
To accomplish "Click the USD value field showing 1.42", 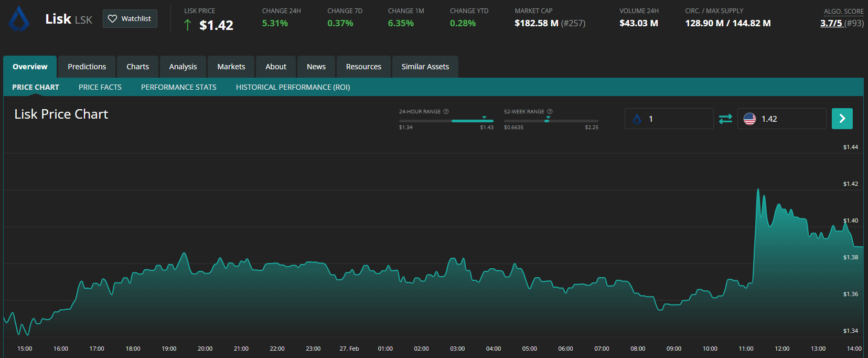I will tap(789, 119).
